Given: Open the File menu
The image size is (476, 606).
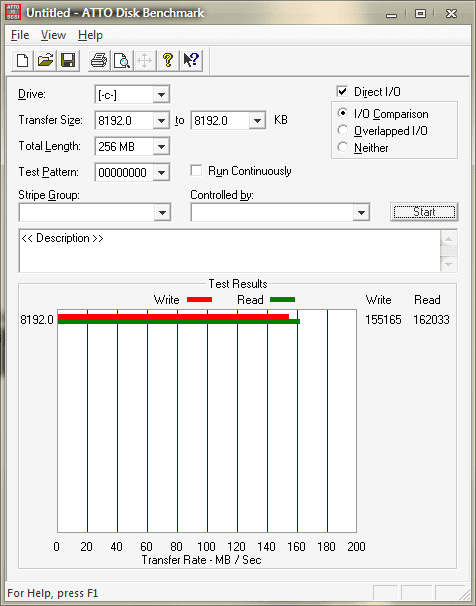Looking at the screenshot, I should pos(20,35).
